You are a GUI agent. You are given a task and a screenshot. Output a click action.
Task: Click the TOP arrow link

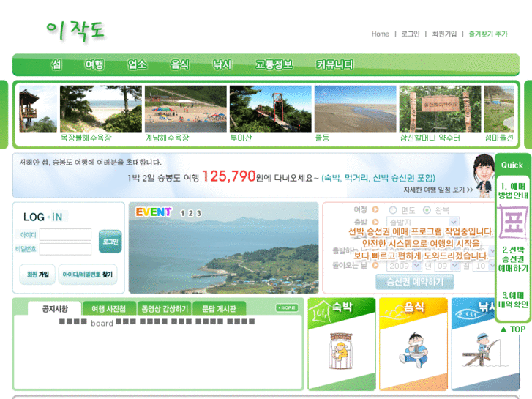[513, 329]
